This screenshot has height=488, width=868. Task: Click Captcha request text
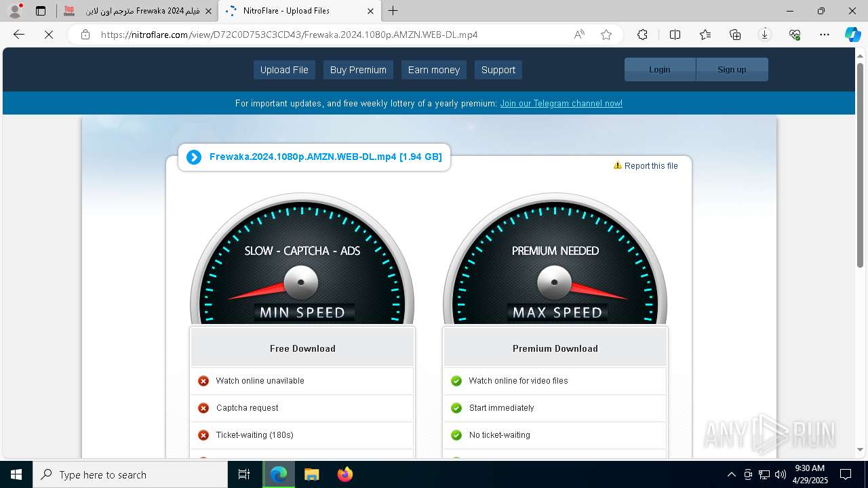pos(248,408)
